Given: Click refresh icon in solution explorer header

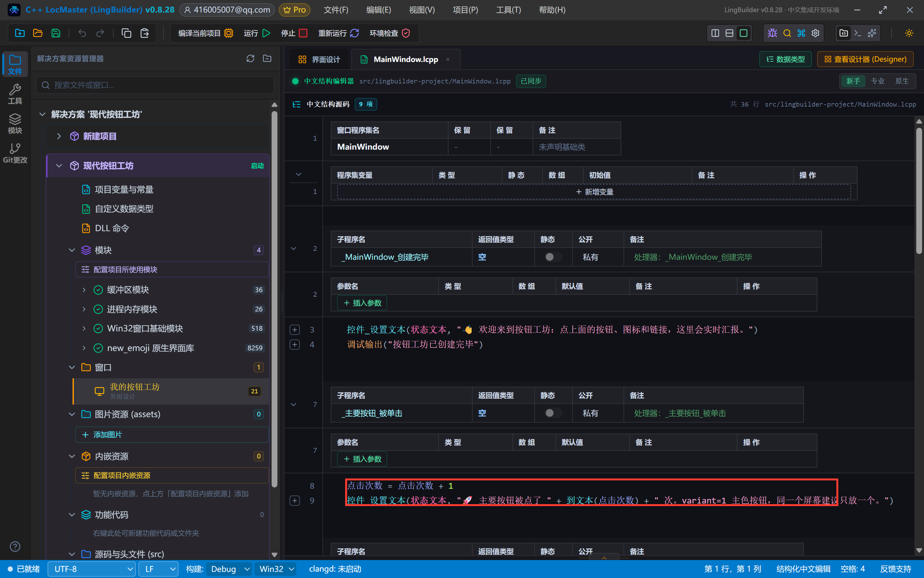Looking at the screenshot, I should click(250, 58).
